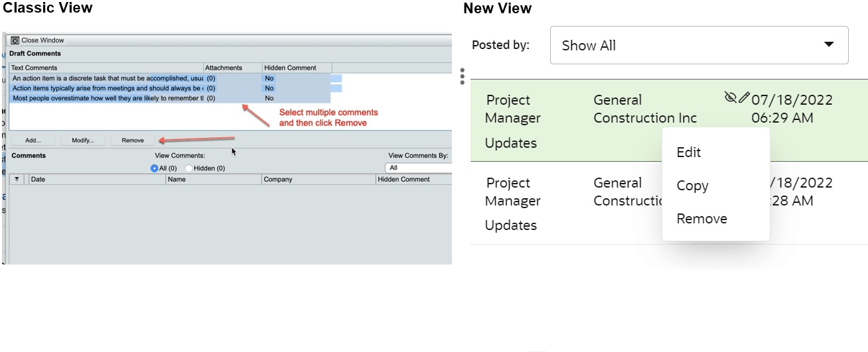Click the Close Window button
The image size is (868, 352).
[x=37, y=40]
